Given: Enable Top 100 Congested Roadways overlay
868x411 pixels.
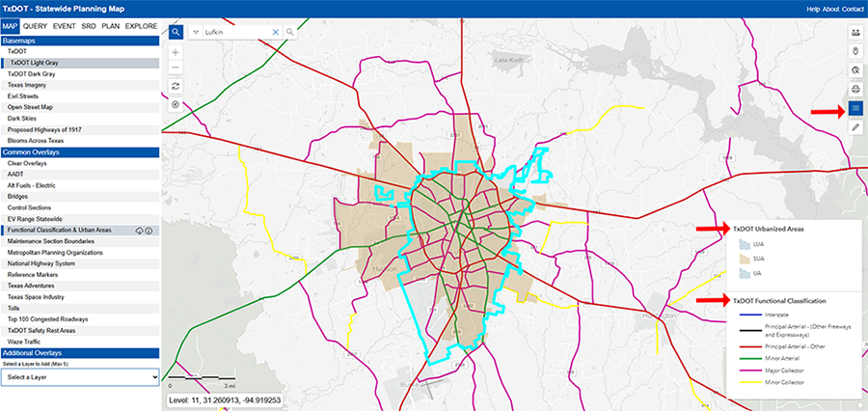Looking at the screenshot, I should (80, 319).
